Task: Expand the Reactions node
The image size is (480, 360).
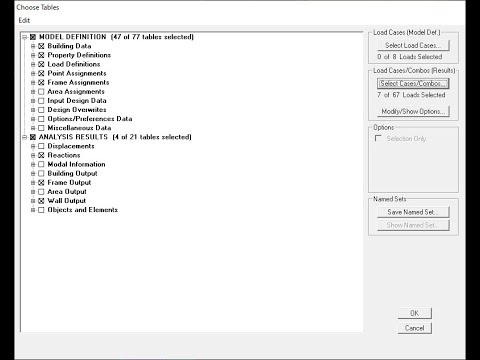Action: click(x=33, y=155)
